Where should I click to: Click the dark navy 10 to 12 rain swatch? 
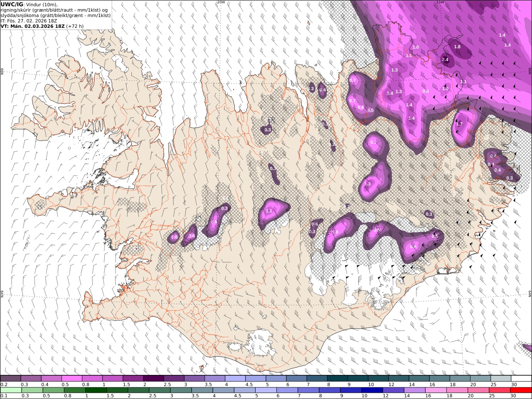point(372,390)
